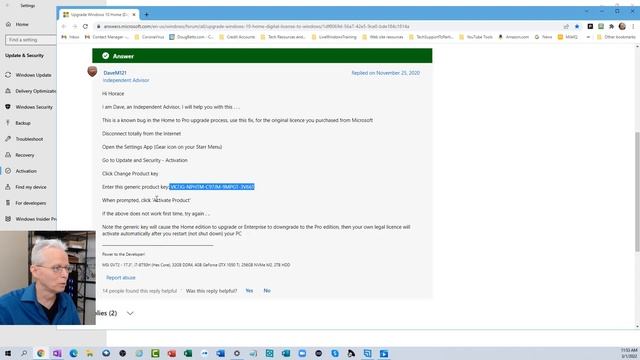Mark the reply helpful with Yes
The image size is (640, 360).
click(249, 291)
